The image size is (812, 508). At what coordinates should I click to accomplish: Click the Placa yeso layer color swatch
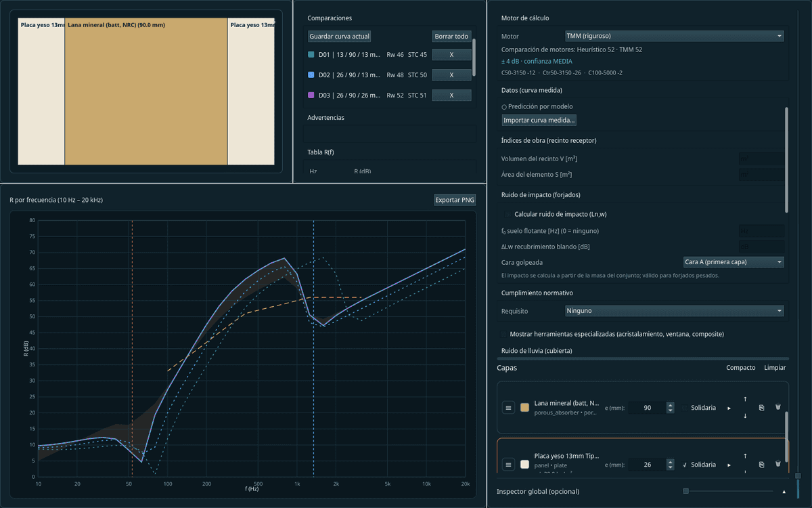(x=524, y=465)
